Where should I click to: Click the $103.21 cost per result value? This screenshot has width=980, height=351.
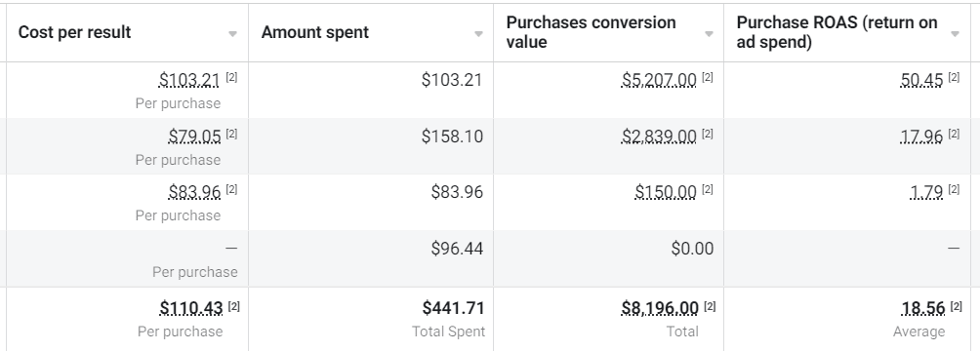tap(189, 80)
